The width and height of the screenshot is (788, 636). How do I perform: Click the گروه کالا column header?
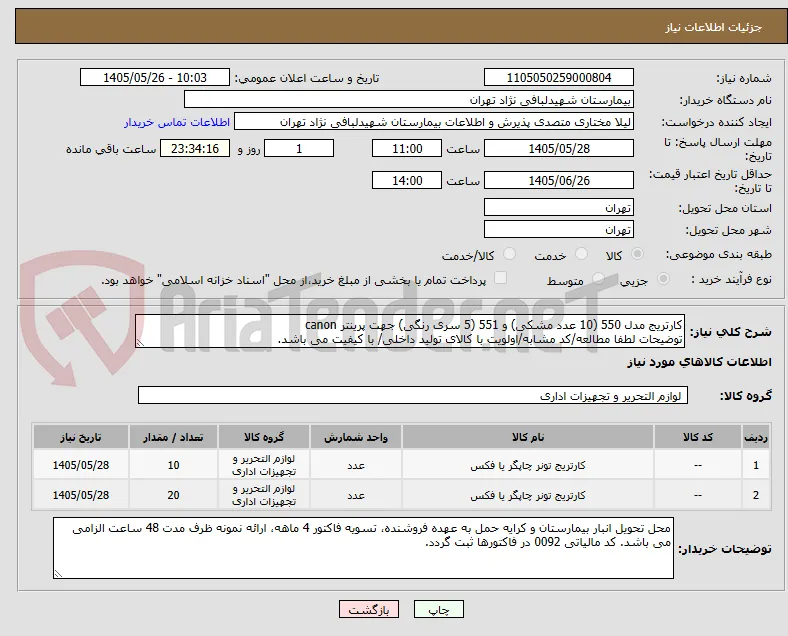(264, 437)
